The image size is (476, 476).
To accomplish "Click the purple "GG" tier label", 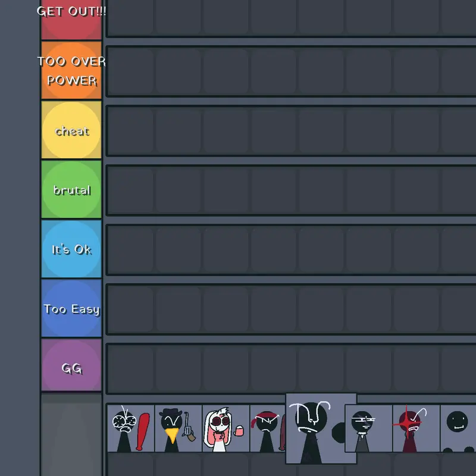I will pyautogui.click(x=71, y=365).
